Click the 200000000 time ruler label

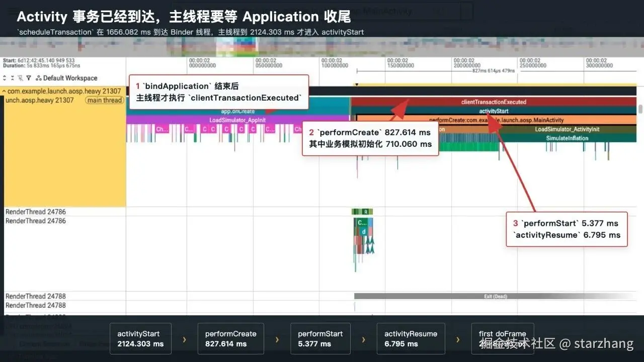coord(467,65)
